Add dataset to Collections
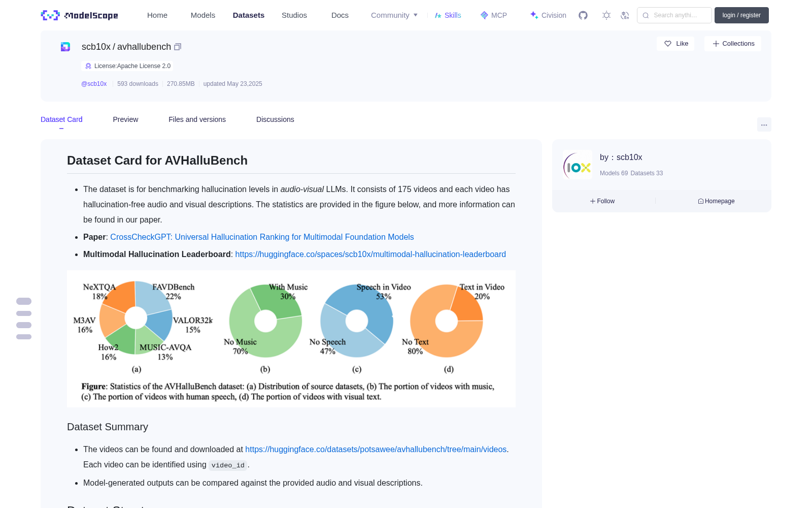812x508 pixels. tap(733, 44)
